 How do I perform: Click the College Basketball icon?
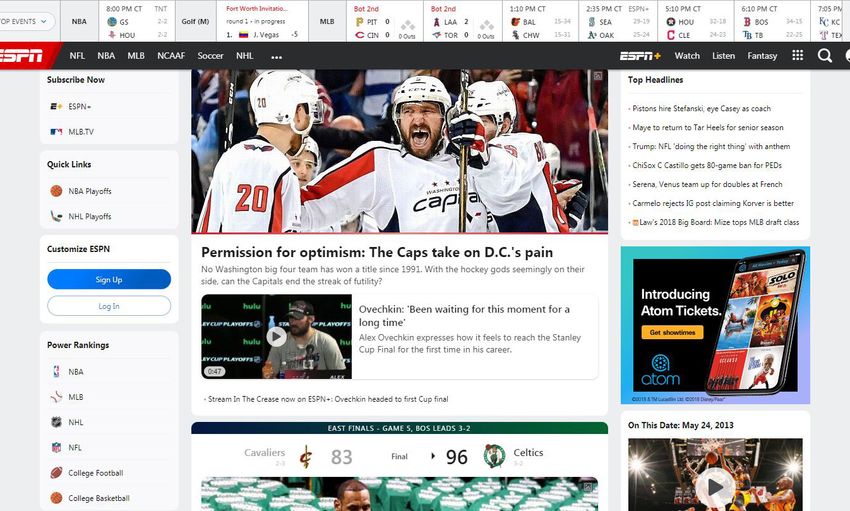[x=56, y=498]
